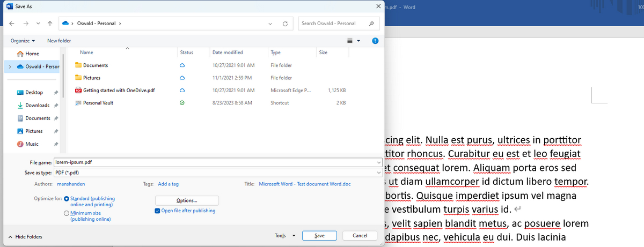Click the Options... button
The image size is (644, 247).
(187, 200)
